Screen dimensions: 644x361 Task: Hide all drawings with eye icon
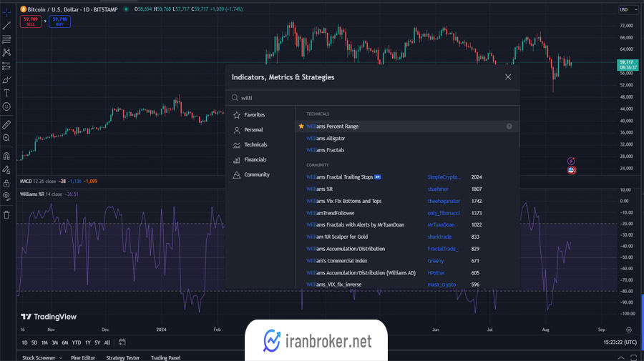click(x=6, y=197)
